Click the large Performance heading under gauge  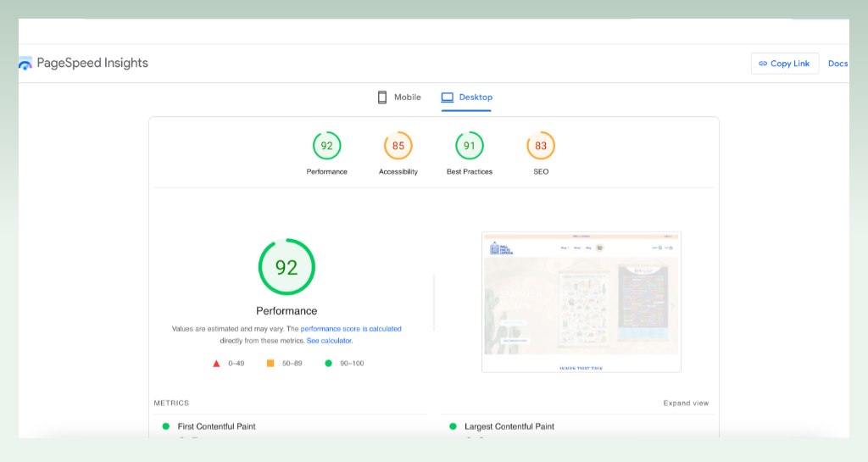(287, 311)
